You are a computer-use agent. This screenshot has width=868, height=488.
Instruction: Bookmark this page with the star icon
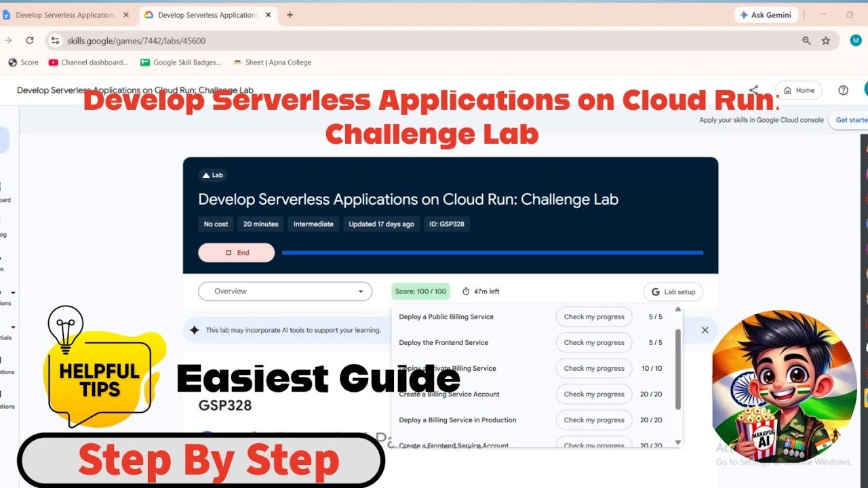(x=826, y=41)
